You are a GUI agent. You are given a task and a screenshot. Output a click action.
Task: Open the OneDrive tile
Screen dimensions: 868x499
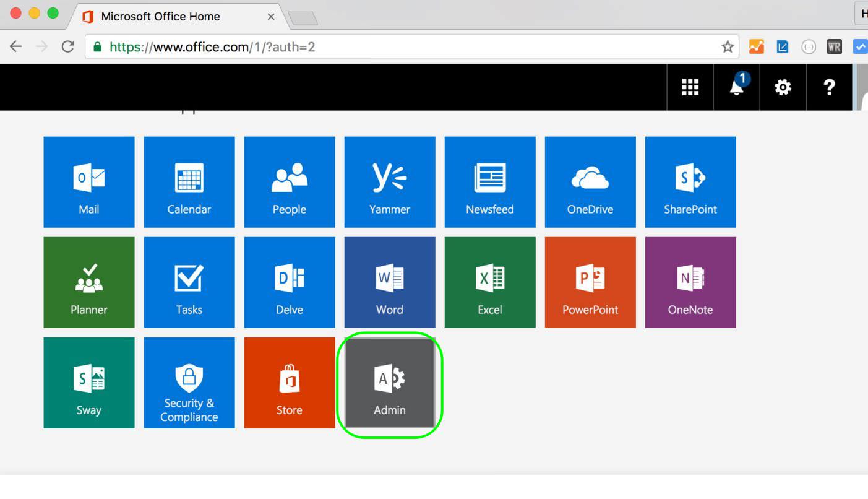[x=590, y=182]
